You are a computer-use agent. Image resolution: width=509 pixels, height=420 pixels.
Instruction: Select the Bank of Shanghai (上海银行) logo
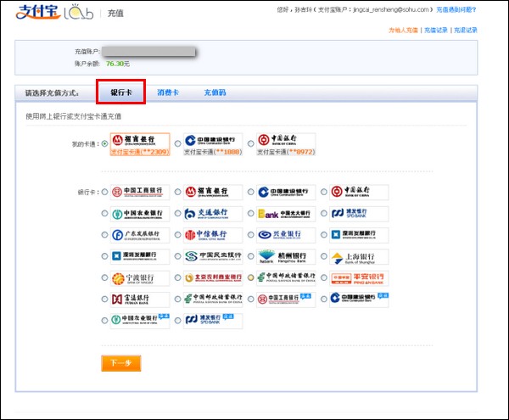tap(359, 256)
